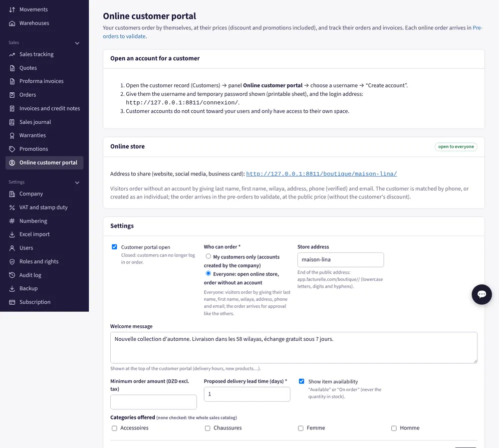The image size is (499, 448).
Task: Click the VAT and stamp duty percent icon
Action: pyautogui.click(x=12, y=208)
